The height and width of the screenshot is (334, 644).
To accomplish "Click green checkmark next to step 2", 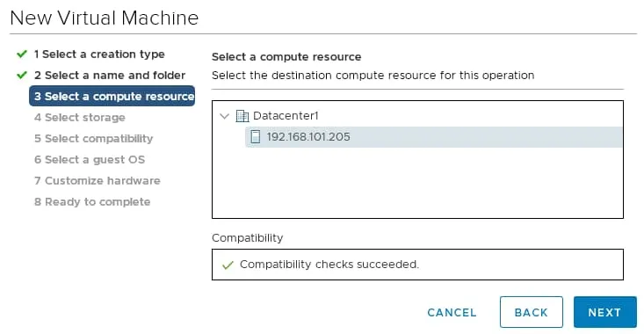I will tap(22, 76).
